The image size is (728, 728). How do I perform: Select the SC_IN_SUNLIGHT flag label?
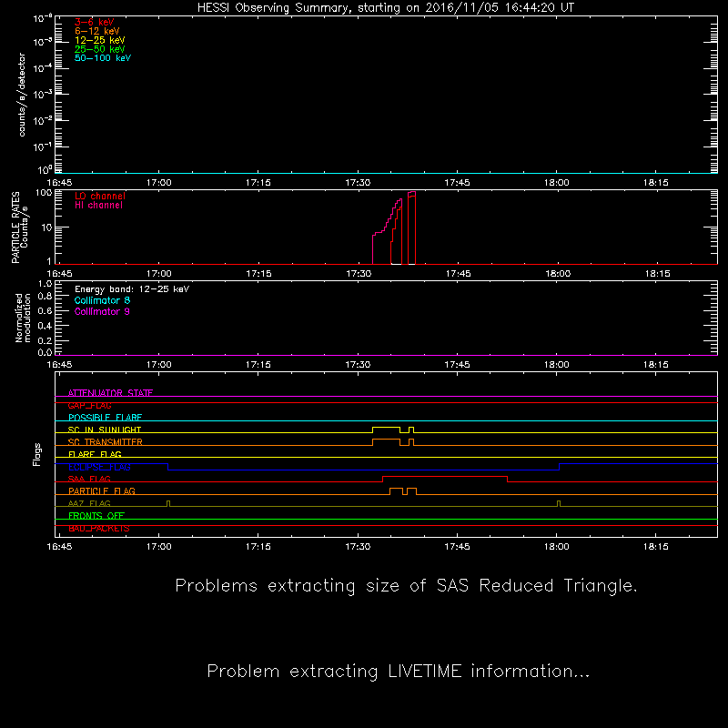coord(105,430)
